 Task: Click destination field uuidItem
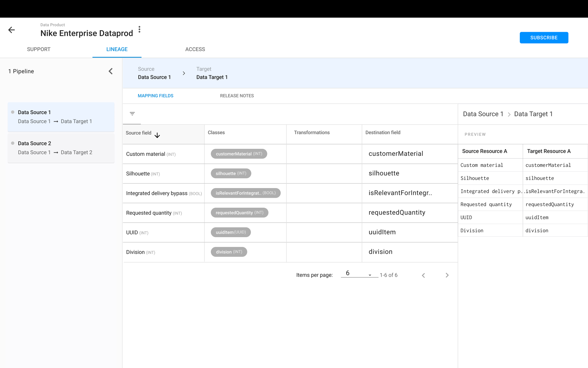point(382,232)
